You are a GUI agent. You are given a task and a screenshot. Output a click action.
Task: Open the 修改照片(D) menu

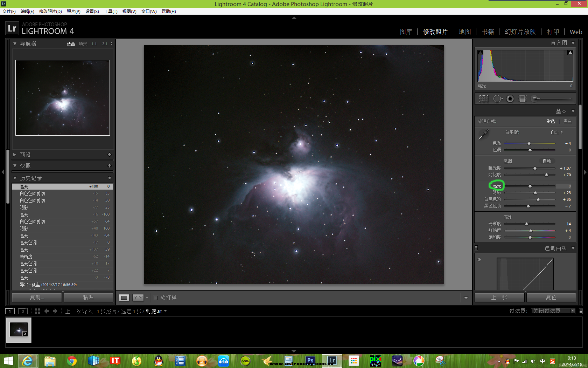click(x=50, y=12)
